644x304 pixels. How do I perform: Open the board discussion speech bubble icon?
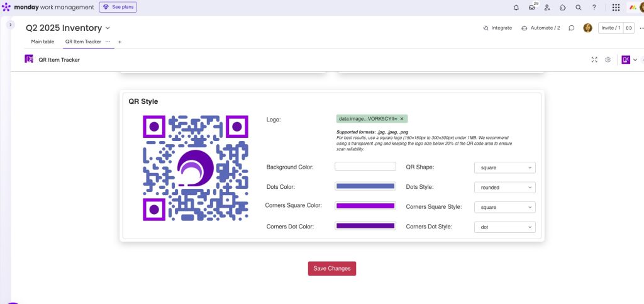coord(571,28)
